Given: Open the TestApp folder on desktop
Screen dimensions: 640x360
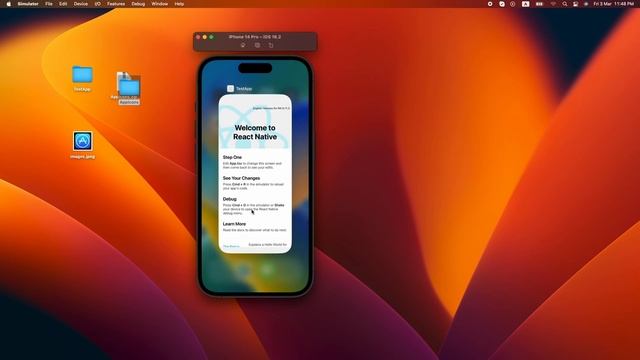Looking at the screenshot, I should 82,75.
